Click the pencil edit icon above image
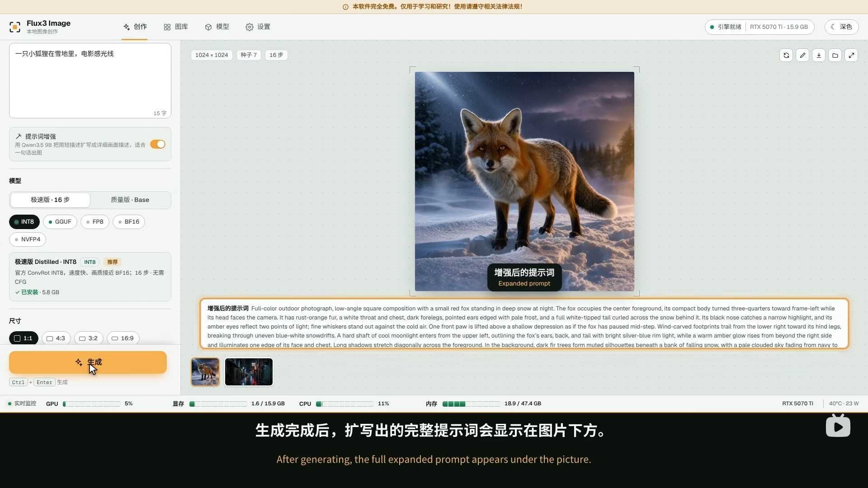 (802, 55)
